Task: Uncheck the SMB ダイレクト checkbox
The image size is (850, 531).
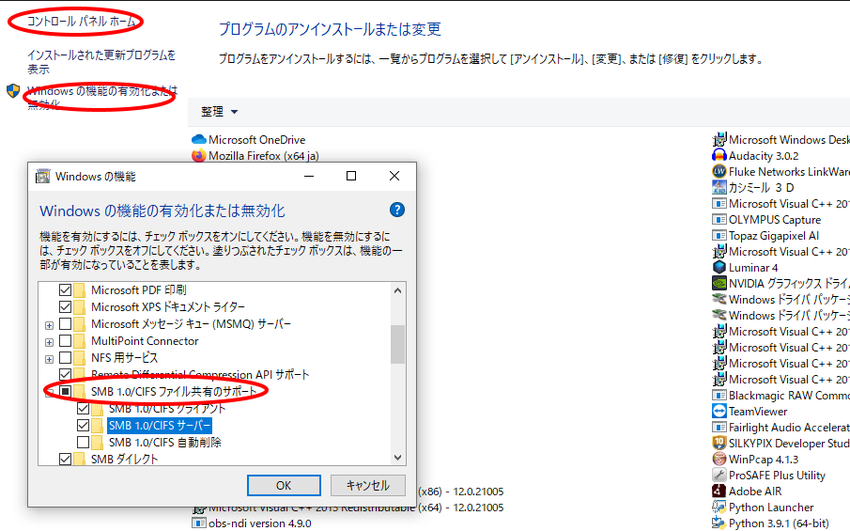Action: (65, 459)
